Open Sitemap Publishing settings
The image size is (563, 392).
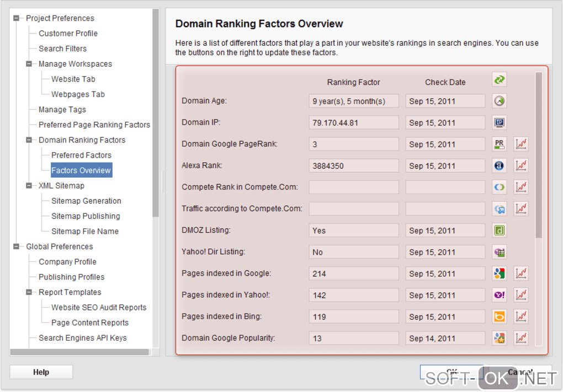pos(86,216)
